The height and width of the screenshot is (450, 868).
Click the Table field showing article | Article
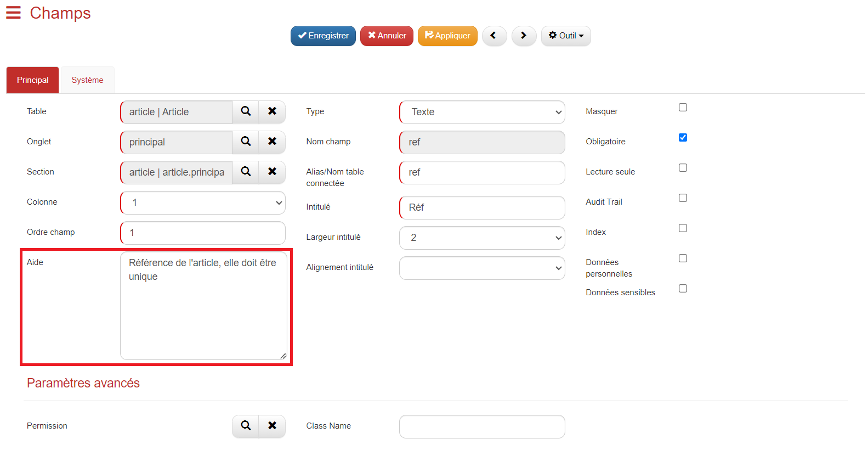tap(176, 112)
